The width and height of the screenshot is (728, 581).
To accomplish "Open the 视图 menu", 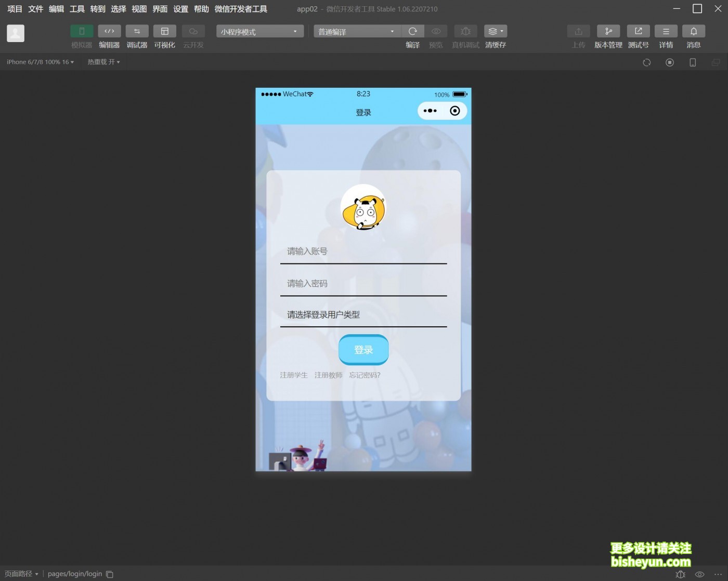I will point(139,9).
